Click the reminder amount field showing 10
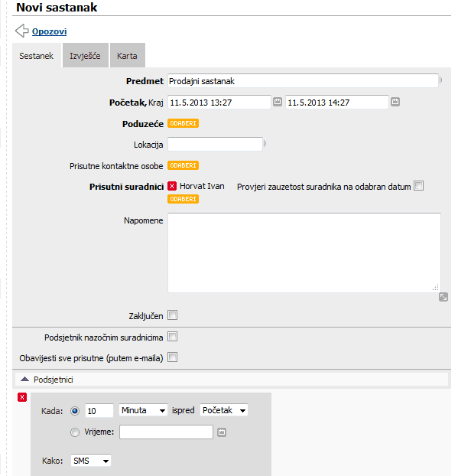Image resolution: width=458 pixels, height=476 pixels. click(x=99, y=411)
